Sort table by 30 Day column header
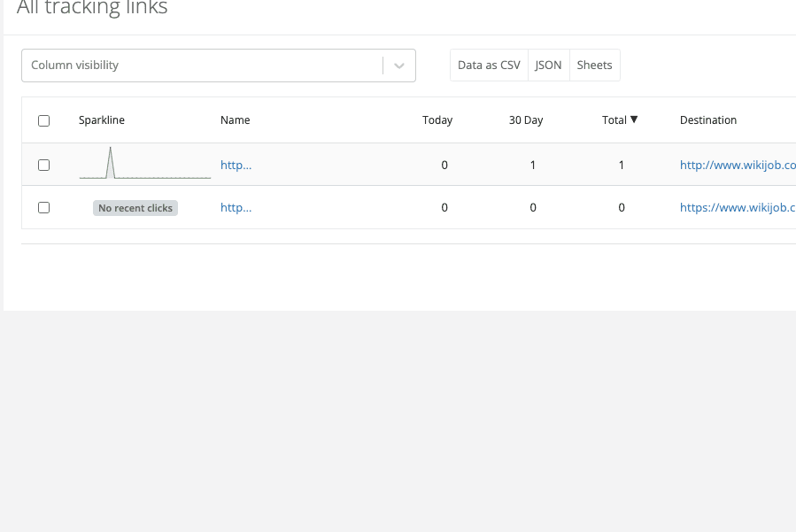The image size is (796, 532). (526, 120)
